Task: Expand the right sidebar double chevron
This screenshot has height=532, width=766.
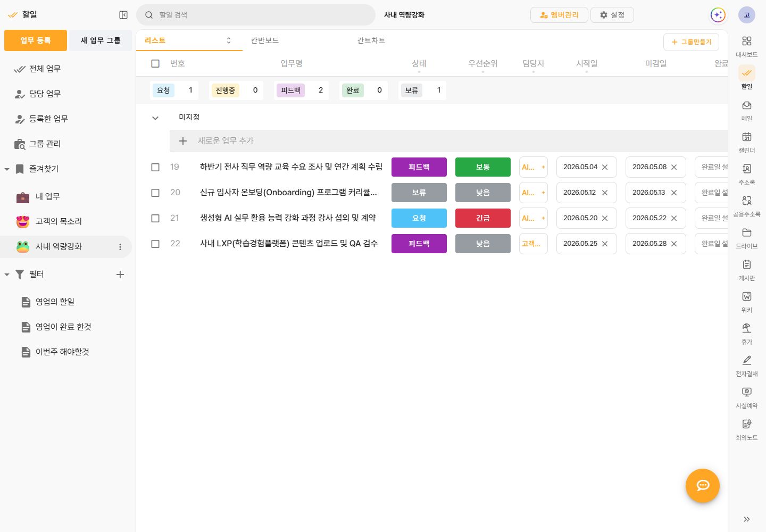Action: pyautogui.click(x=747, y=519)
